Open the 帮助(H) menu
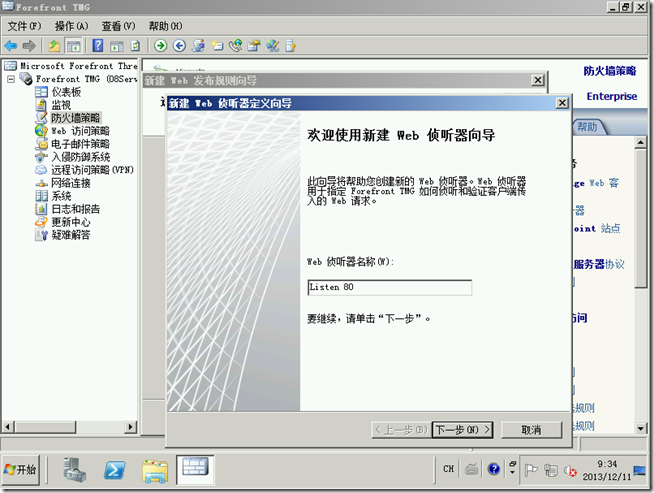This screenshot has height=493, width=654. (165, 26)
